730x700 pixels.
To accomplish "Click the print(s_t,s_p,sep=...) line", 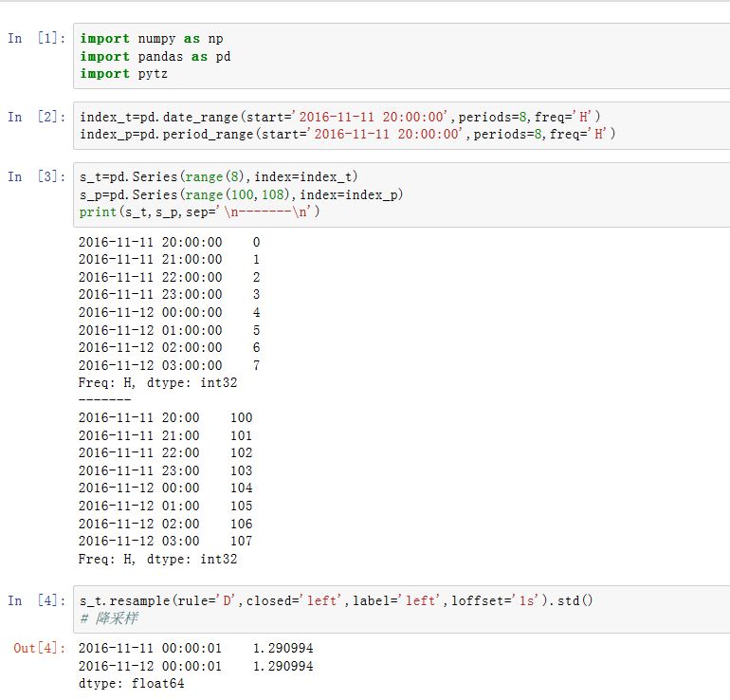I will [x=199, y=212].
